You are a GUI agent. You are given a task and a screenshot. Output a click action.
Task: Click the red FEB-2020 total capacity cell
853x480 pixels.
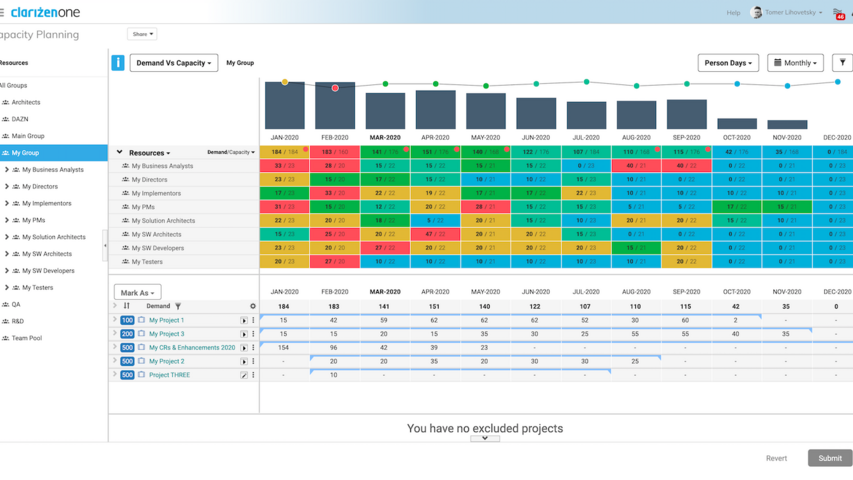coord(334,152)
